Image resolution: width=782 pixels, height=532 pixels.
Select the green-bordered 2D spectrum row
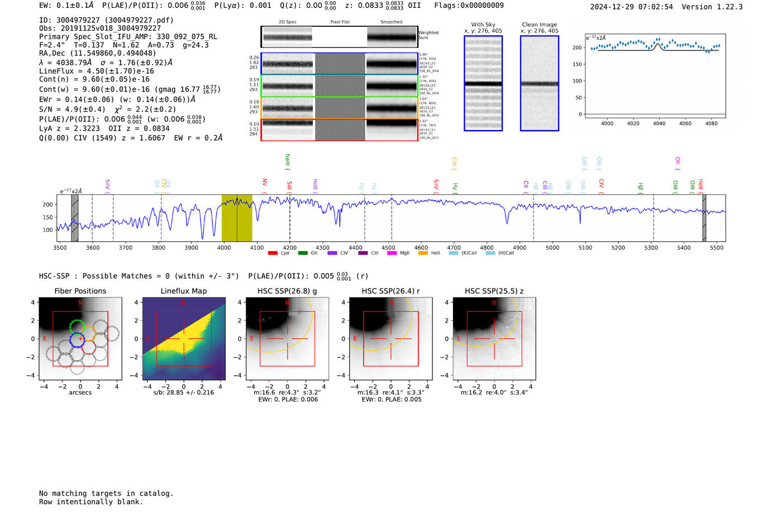pyautogui.click(x=339, y=86)
